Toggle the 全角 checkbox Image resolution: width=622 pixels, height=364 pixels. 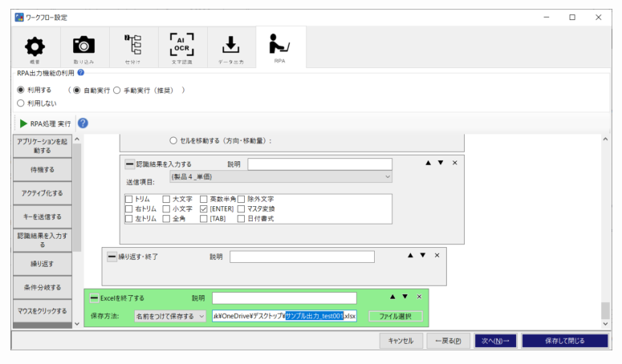[x=166, y=219]
